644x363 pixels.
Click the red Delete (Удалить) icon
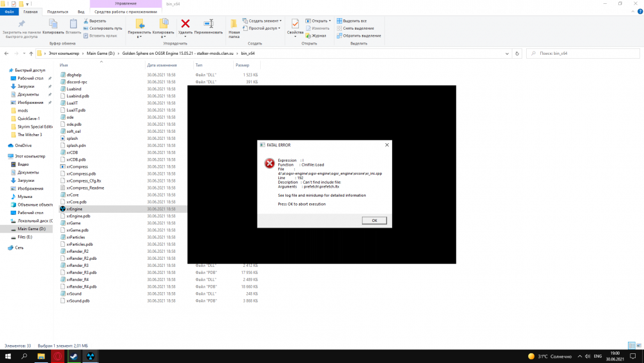pos(185,24)
